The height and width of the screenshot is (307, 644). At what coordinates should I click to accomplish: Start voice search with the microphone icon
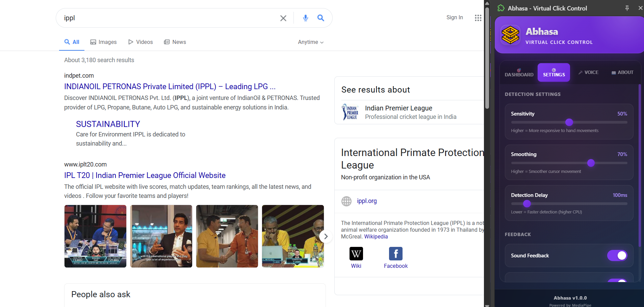pos(306,18)
